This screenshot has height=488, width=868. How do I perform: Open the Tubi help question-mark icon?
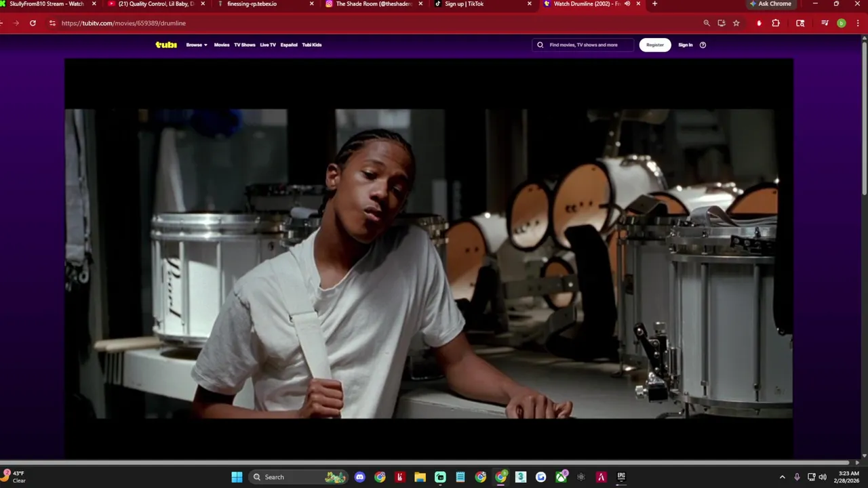[703, 45]
